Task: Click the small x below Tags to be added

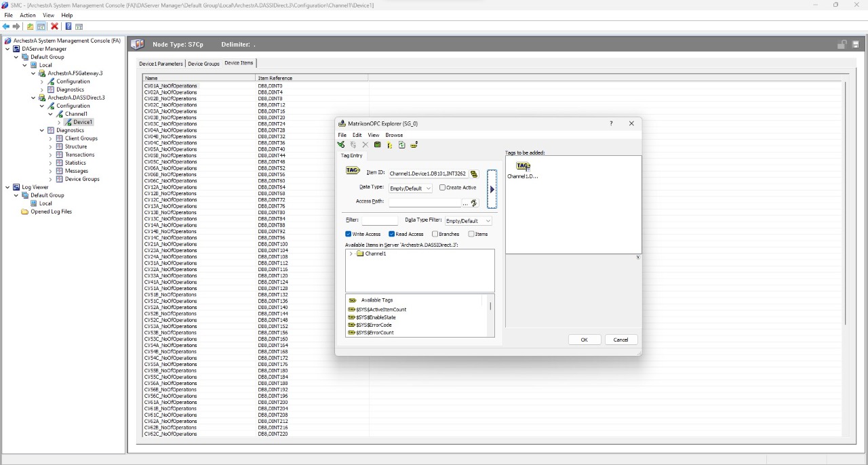Action: pos(637,258)
